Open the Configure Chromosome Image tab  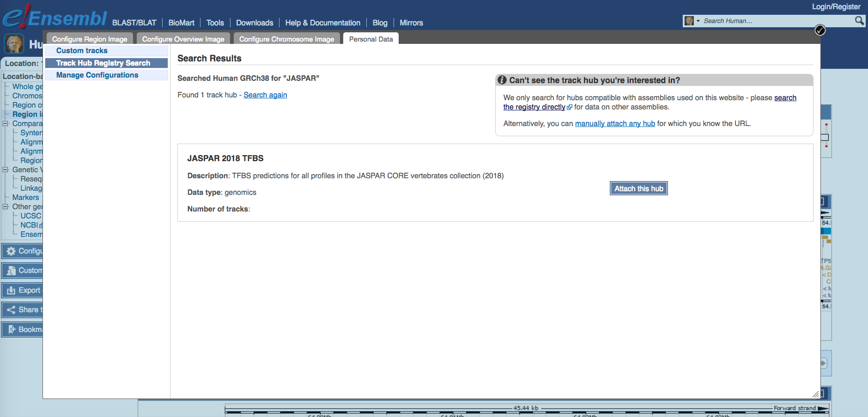(x=286, y=39)
